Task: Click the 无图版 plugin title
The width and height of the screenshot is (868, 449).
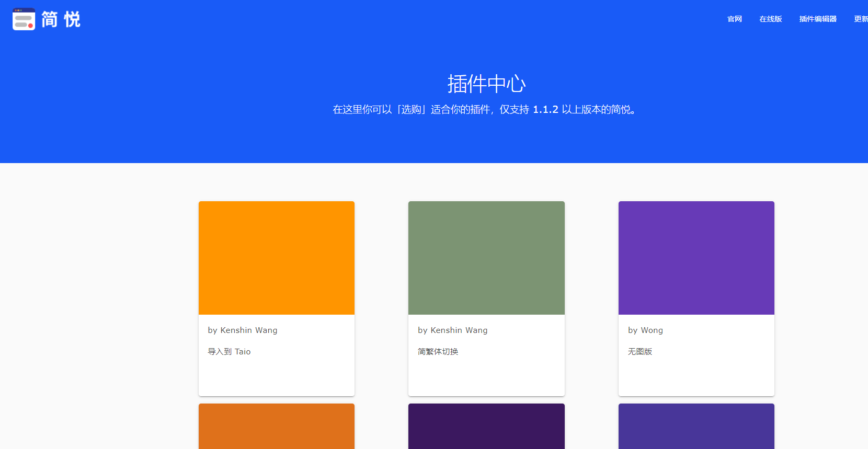Action: (640, 352)
